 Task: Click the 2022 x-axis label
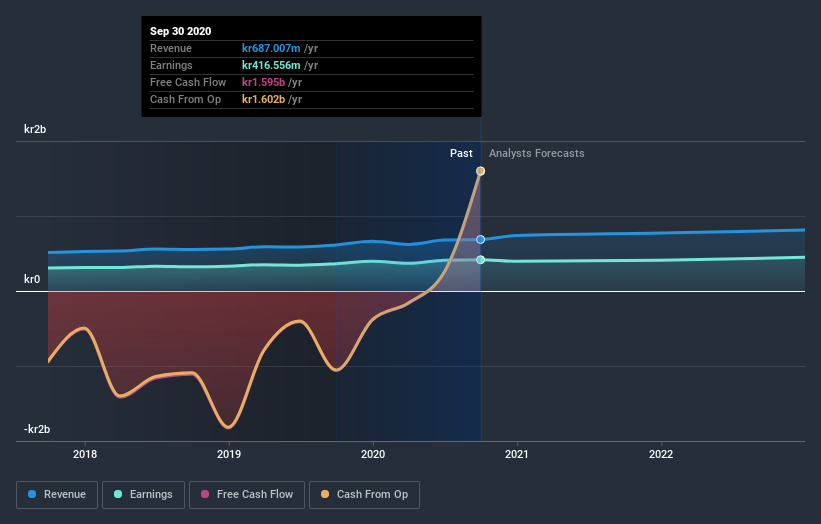pos(661,454)
